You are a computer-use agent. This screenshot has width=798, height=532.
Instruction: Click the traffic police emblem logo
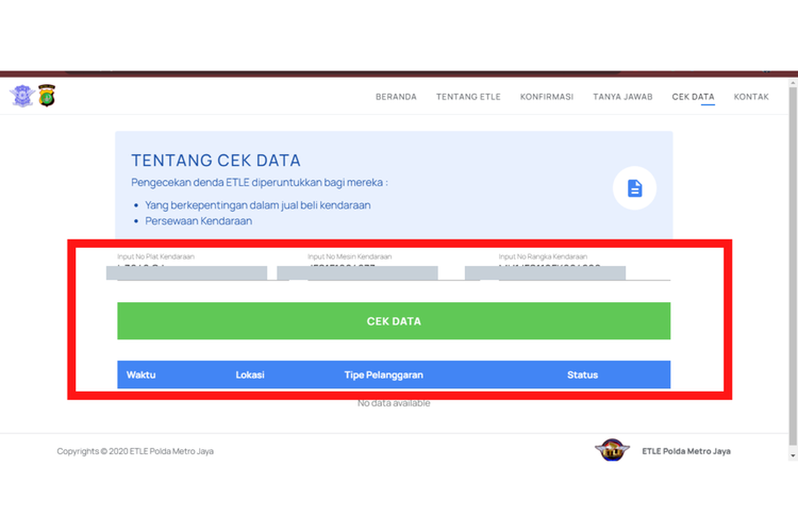click(22, 96)
